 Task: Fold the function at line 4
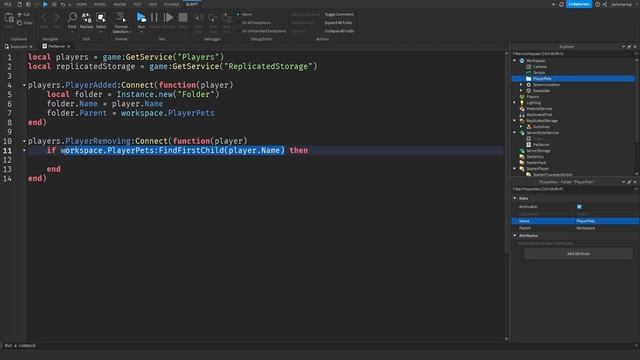24,85
